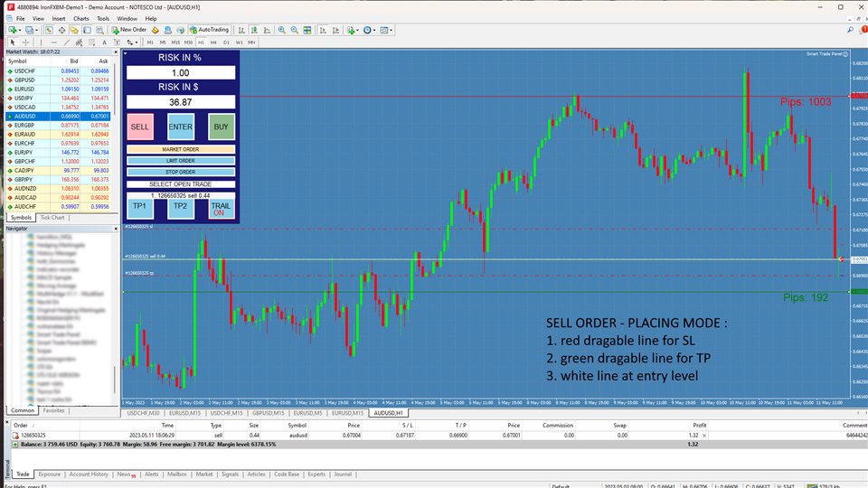Image resolution: width=868 pixels, height=488 pixels.
Task: Click the ENTER button
Action: 181,127
